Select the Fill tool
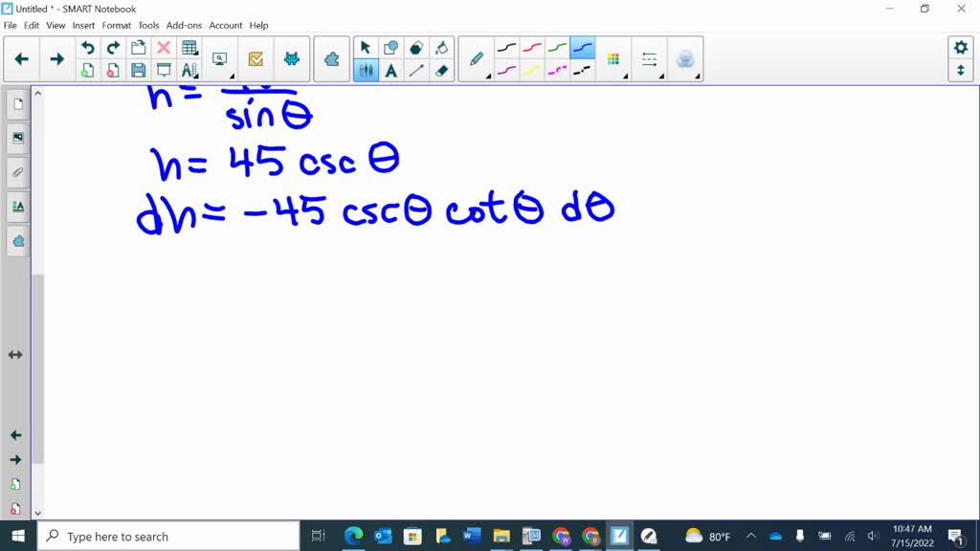980x551 pixels. (x=440, y=46)
